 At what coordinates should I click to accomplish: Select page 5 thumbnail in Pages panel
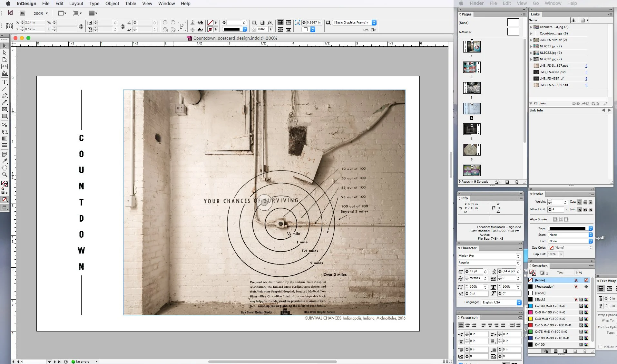[472, 129]
